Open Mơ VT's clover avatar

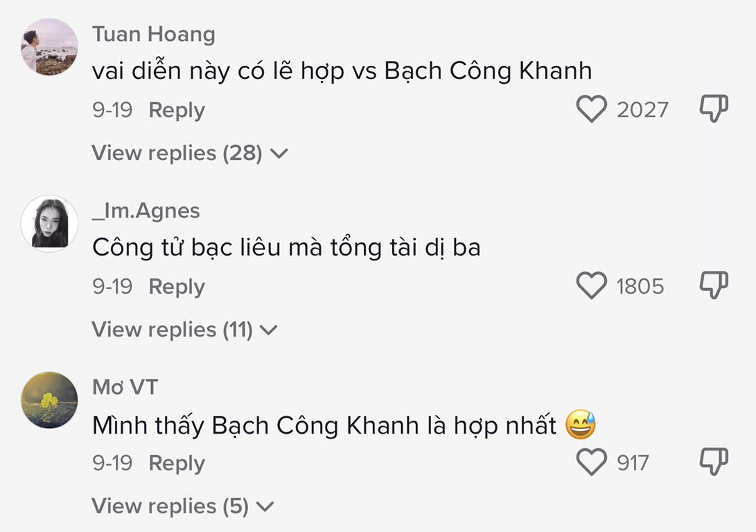tap(49, 400)
